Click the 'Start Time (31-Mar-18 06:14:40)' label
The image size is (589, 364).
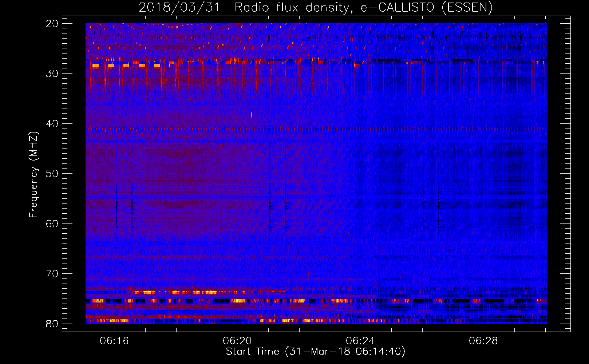click(315, 352)
